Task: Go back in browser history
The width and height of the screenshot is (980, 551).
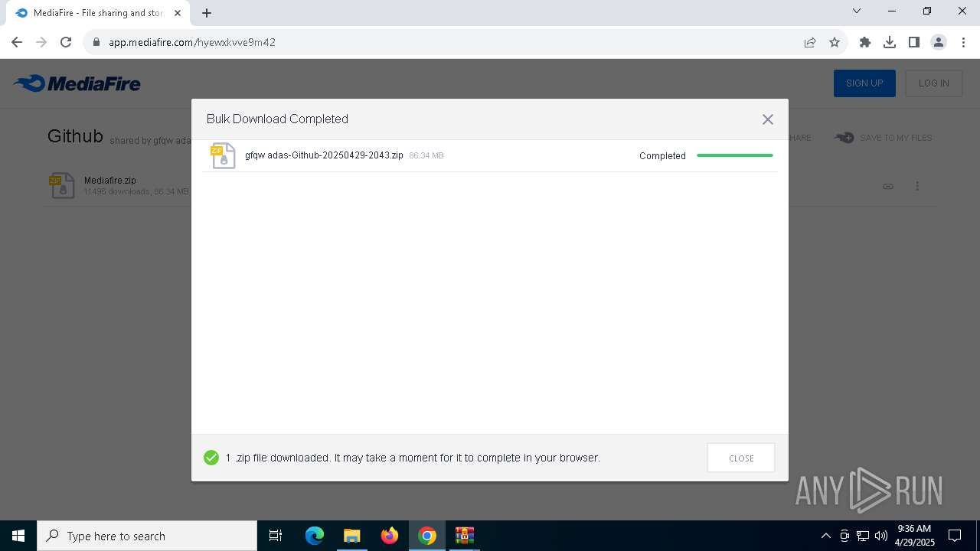Action: point(17,42)
